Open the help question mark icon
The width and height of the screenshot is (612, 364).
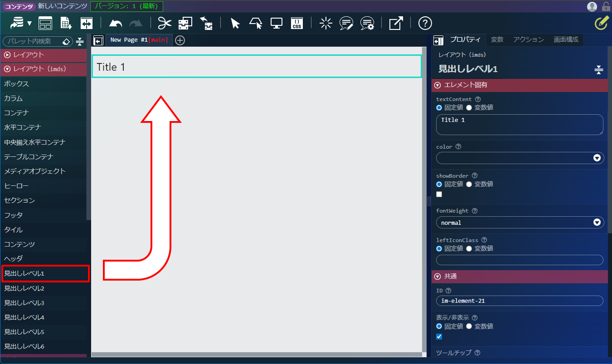[425, 23]
